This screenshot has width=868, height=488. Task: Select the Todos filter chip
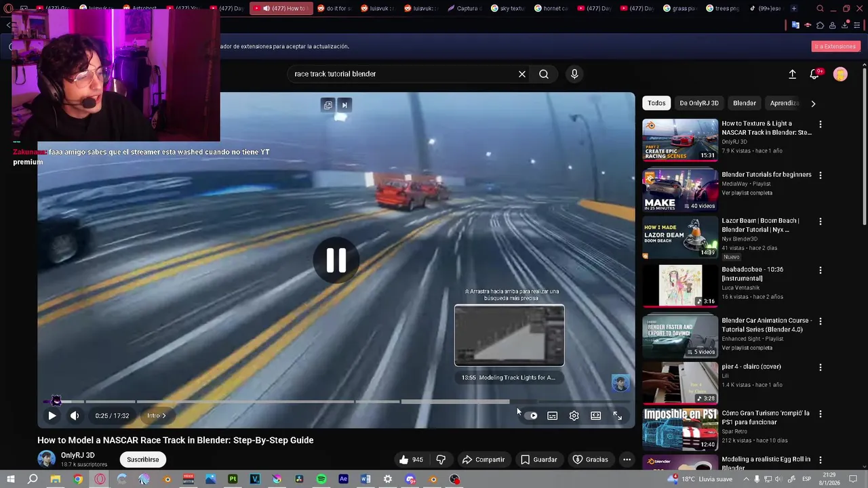click(x=656, y=103)
